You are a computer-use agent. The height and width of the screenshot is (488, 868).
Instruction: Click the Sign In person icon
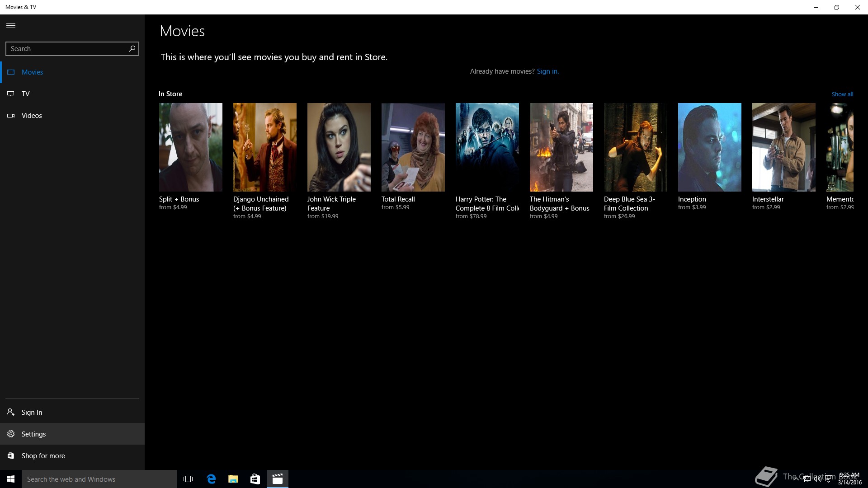pyautogui.click(x=11, y=412)
